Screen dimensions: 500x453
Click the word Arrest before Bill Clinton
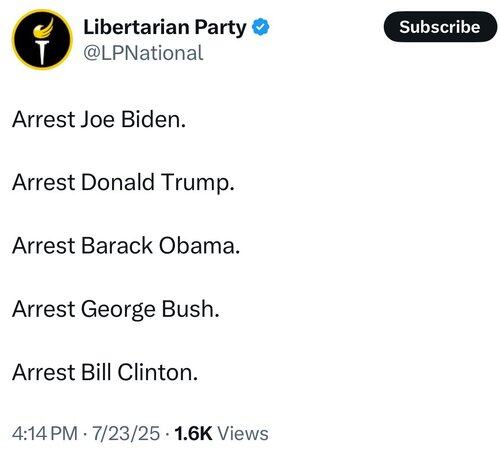[x=44, y=372]
